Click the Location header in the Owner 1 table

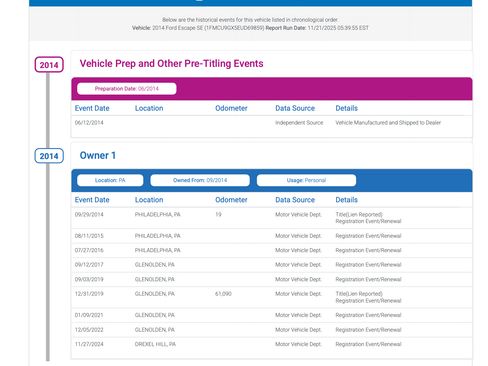pos(149,200)
